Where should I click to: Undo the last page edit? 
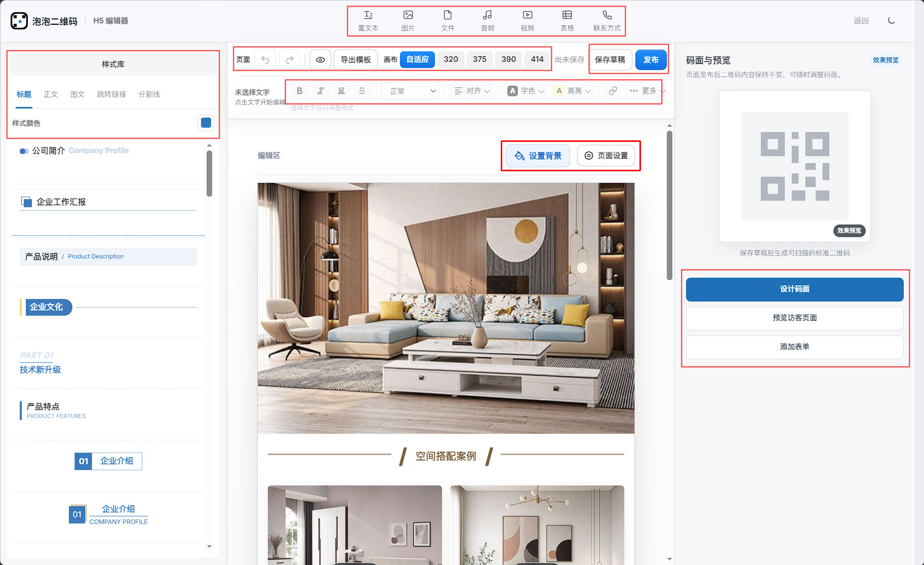pos(265,60)
